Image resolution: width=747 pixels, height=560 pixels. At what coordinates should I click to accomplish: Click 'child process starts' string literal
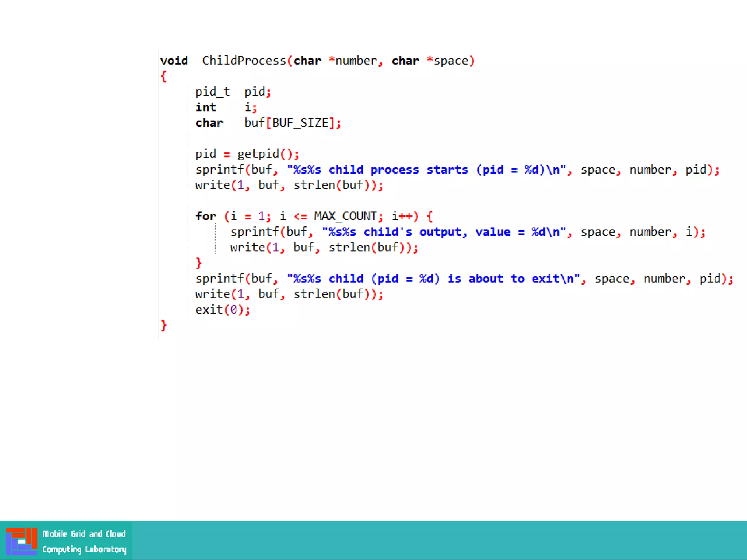[x=398, y=170]
